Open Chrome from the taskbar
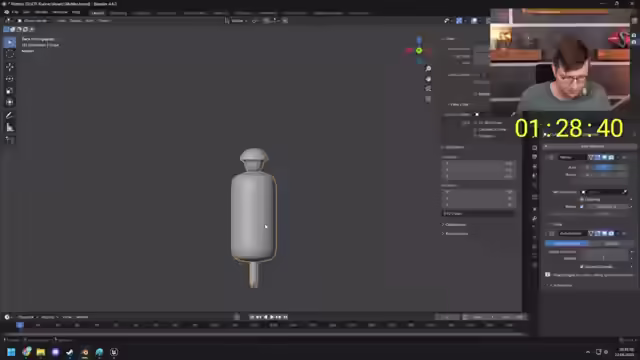Viewport: 640px width, 360px height. tap(27, 352)
